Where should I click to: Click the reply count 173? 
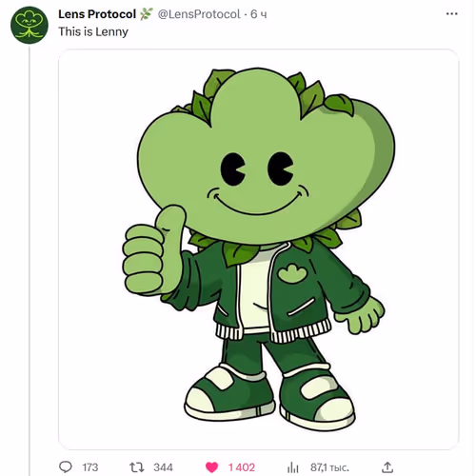[x=90, y=467]
